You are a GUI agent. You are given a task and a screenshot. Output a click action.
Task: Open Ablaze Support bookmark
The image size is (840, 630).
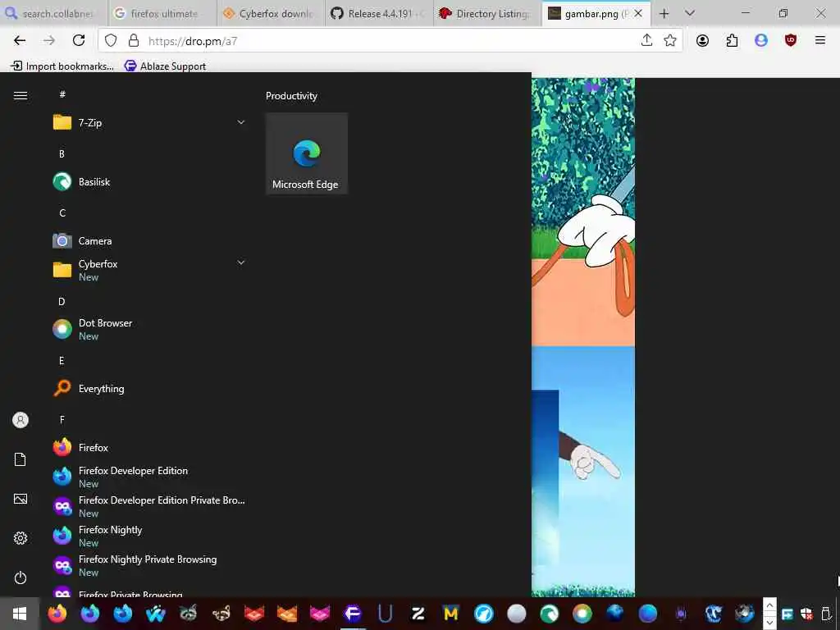click(166, 66)
